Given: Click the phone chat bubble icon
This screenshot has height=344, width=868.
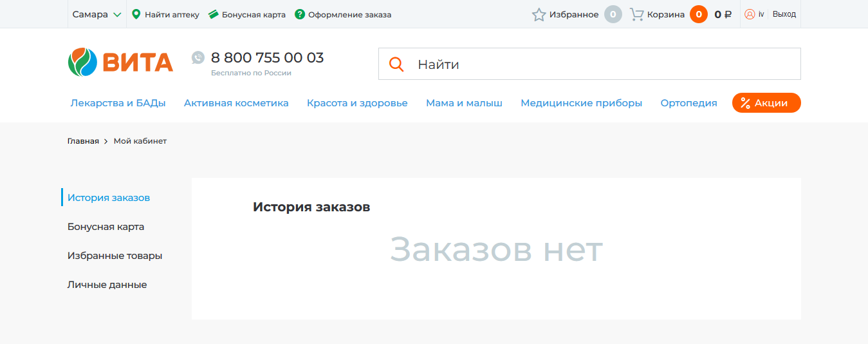Looking at the screenshot, I should (x=198, y=57).
